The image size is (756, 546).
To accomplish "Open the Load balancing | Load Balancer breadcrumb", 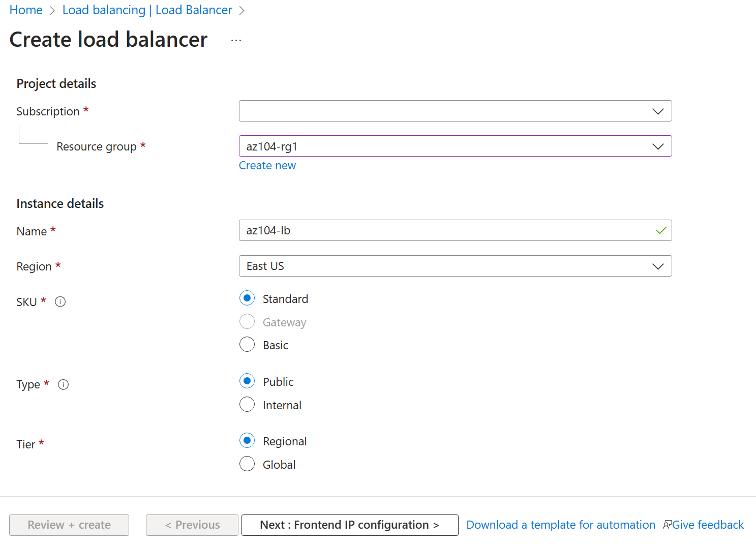I will click(147, 10).
